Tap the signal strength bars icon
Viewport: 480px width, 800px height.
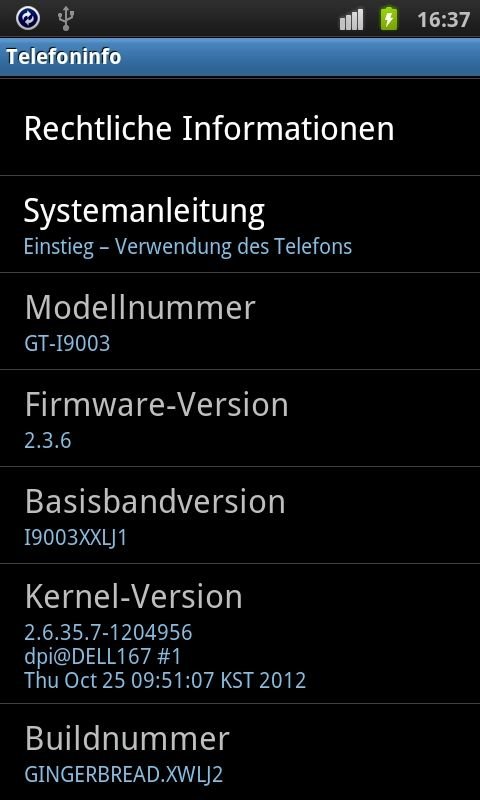pos(351,20)
